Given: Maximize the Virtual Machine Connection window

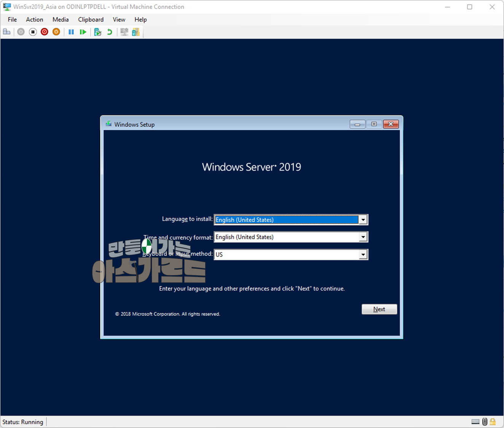Looking at the screenshot, I should tap(470, 7).
